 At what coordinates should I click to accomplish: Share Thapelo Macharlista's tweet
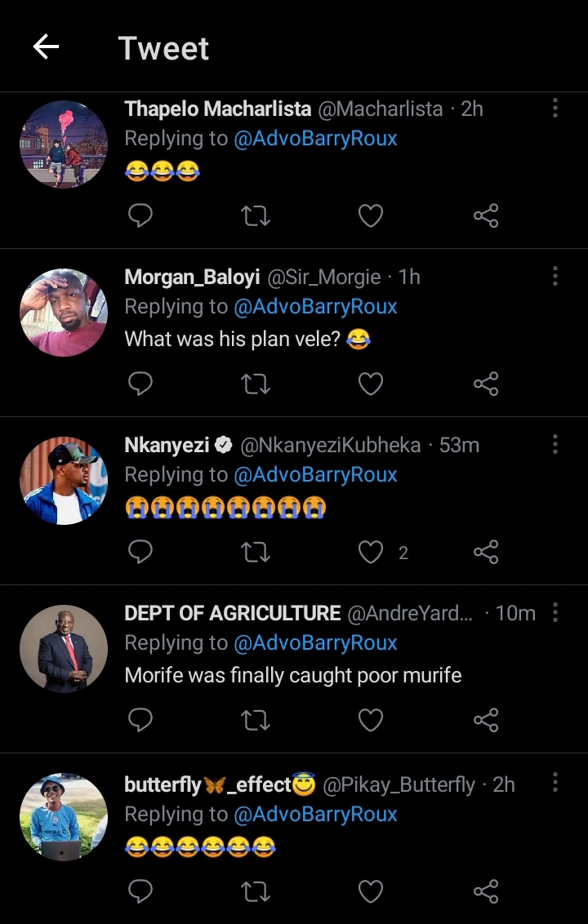(x=486, y=215)
